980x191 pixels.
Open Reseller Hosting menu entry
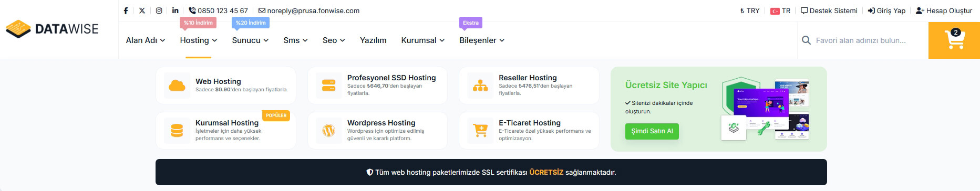tap(529, 86)
